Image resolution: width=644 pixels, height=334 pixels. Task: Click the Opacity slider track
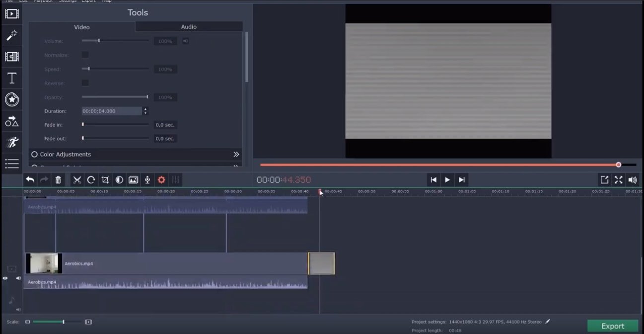click(x=115, y=97)
